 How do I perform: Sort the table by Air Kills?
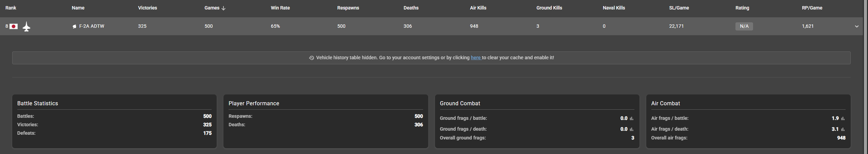[478, 8]
